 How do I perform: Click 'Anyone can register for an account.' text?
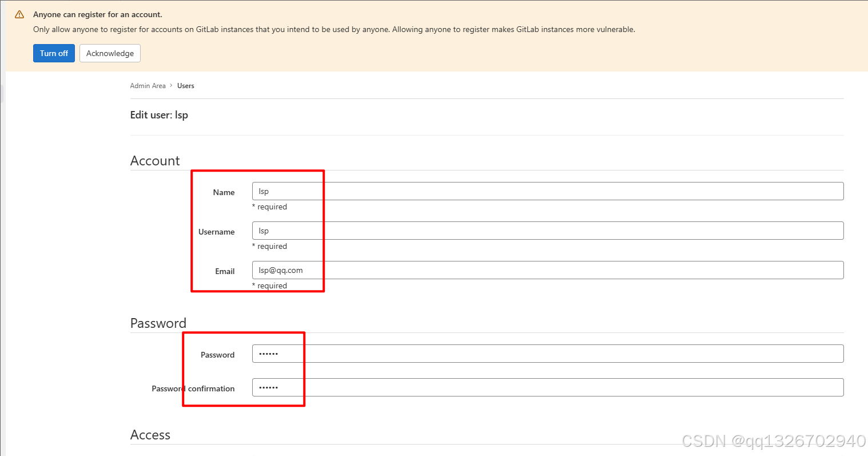(98, 14)
